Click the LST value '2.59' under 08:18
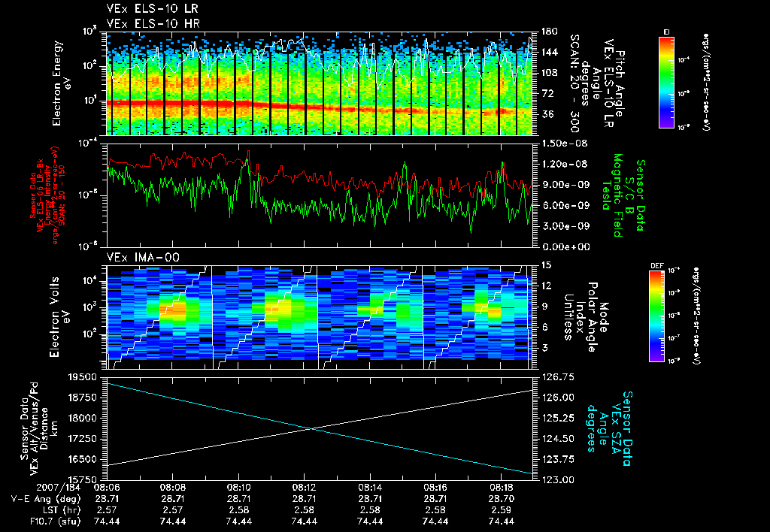The image size is (770, 532). (502, 510)
